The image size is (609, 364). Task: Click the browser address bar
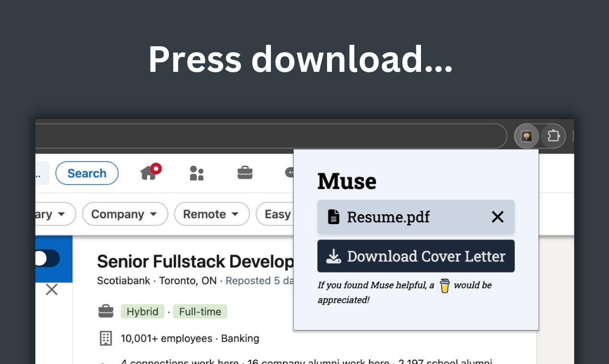pyautogui.click(x=271, y=136)
